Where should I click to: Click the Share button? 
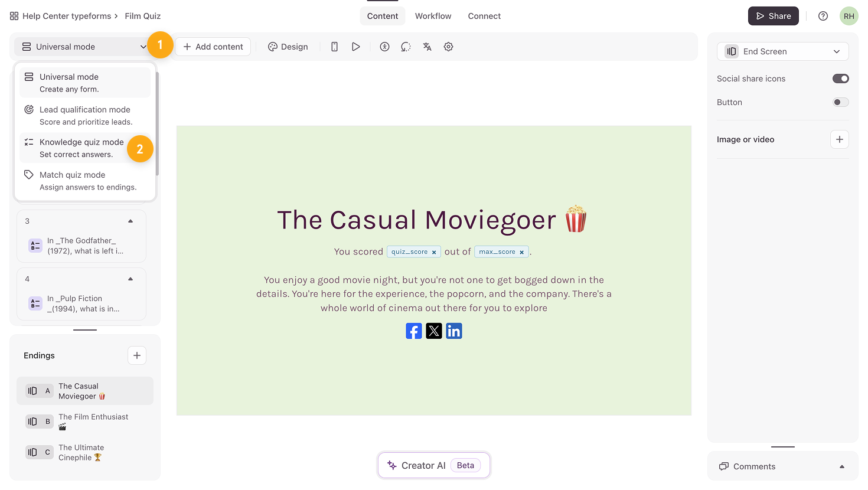point(773,16)
